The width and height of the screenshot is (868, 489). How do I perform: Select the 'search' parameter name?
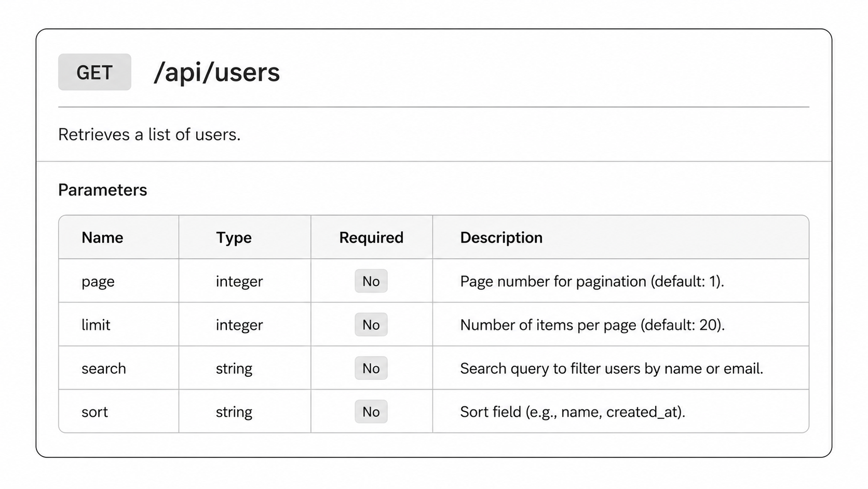(x=104, y=368)
